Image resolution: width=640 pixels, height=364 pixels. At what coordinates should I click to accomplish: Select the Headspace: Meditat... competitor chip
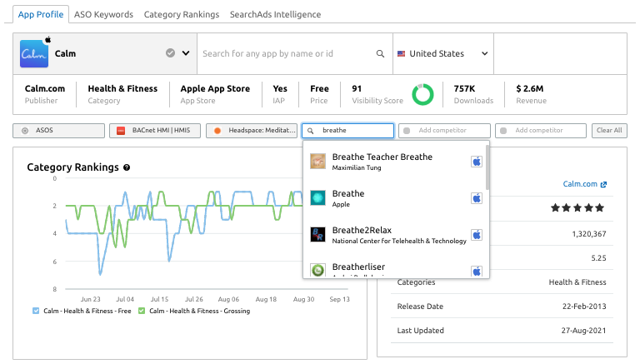pos(252,131)
